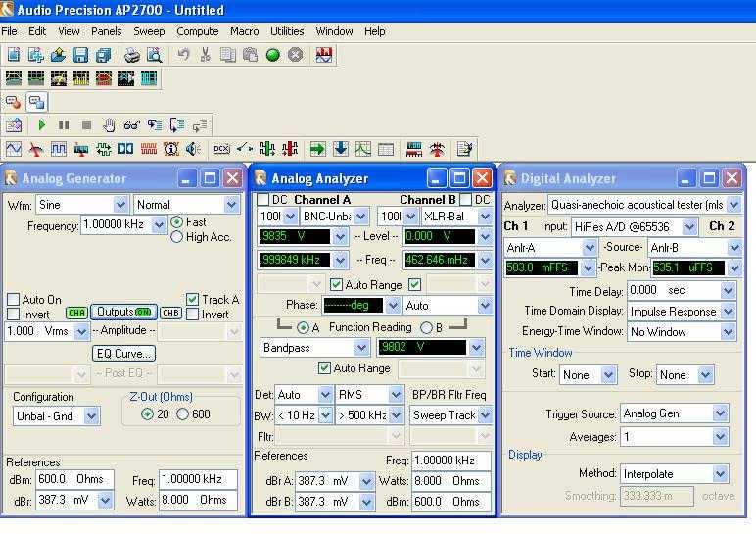Image resolution: width=756 pixels, height=534 pixels.
Task: Open the Sweep menu
Action: click(x=149, y=31)
